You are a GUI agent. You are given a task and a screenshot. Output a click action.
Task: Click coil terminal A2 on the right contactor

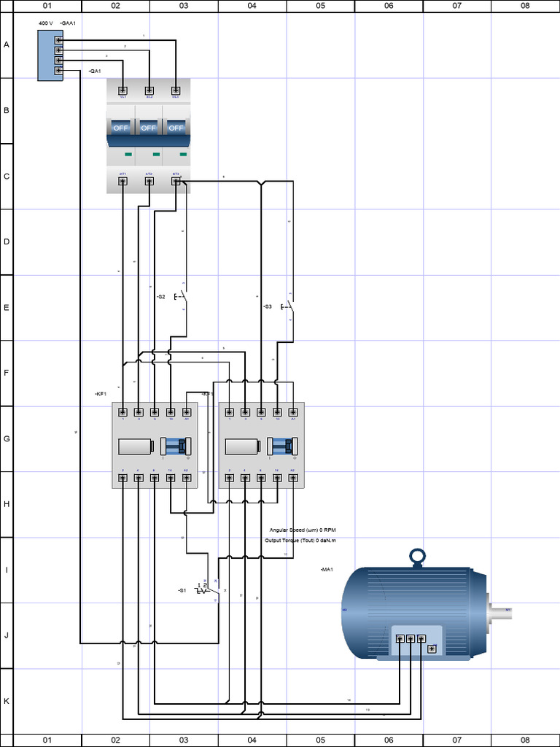293,478
